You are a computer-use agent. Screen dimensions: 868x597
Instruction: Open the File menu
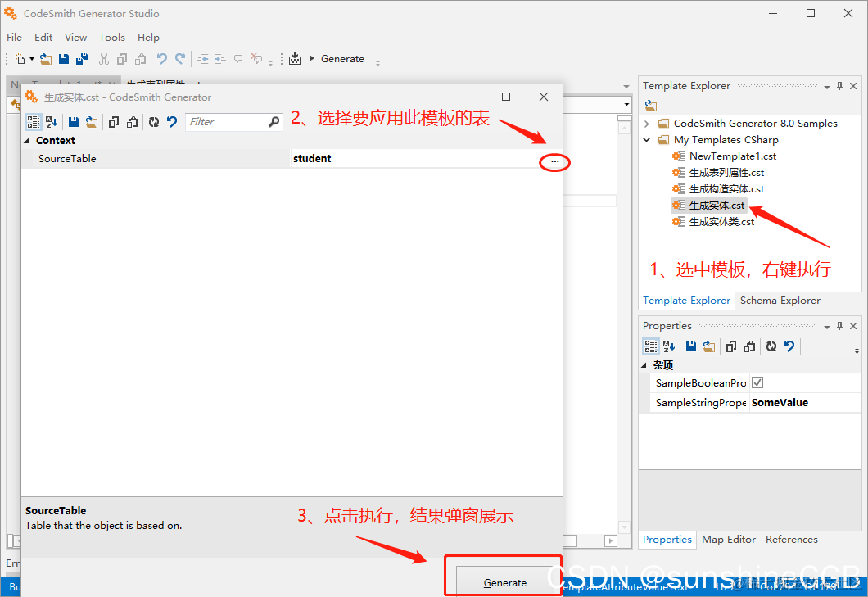(x=15, y=37)
